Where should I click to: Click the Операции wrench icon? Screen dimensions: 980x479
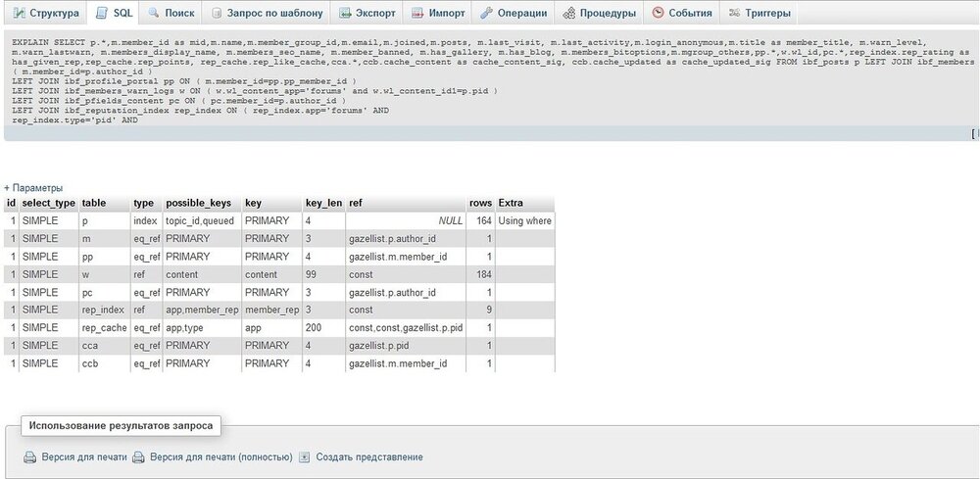(x=486, y=14)
